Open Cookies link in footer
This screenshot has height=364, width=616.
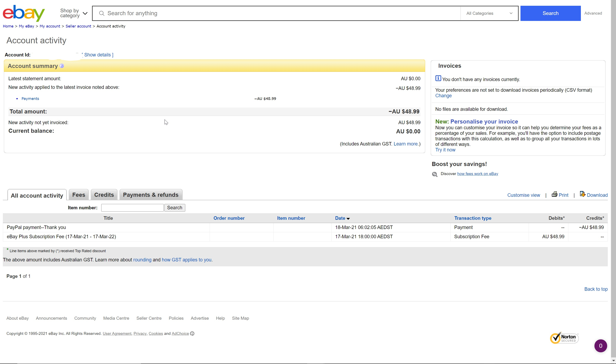[156, 334]
